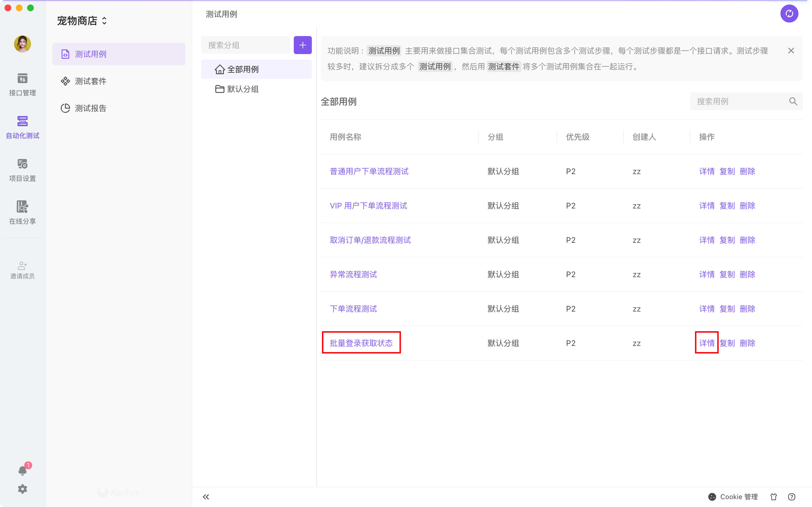Viewport: 812px width, 507px height.
Task: Collapse the panel with the double chevron
Action: [206, 497]
